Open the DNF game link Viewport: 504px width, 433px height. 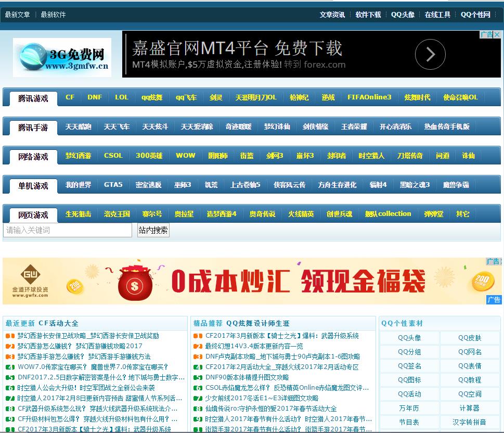[x=95, y=97]
